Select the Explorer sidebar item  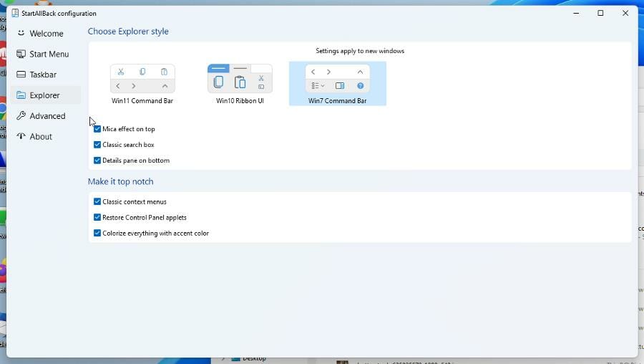tap(46, 95)
